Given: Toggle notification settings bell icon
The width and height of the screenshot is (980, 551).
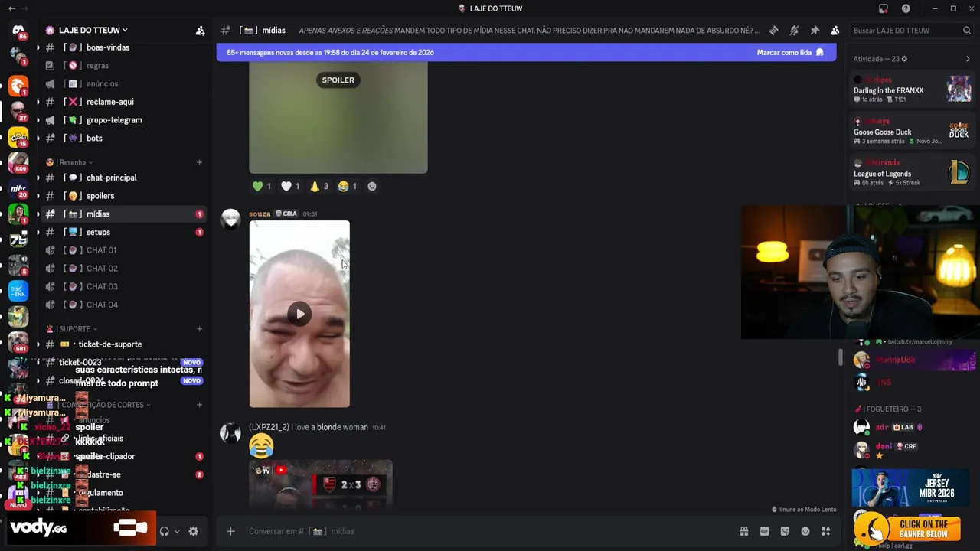Looking at the screenshot, I should pyautogui.click(x=794, y=31).
